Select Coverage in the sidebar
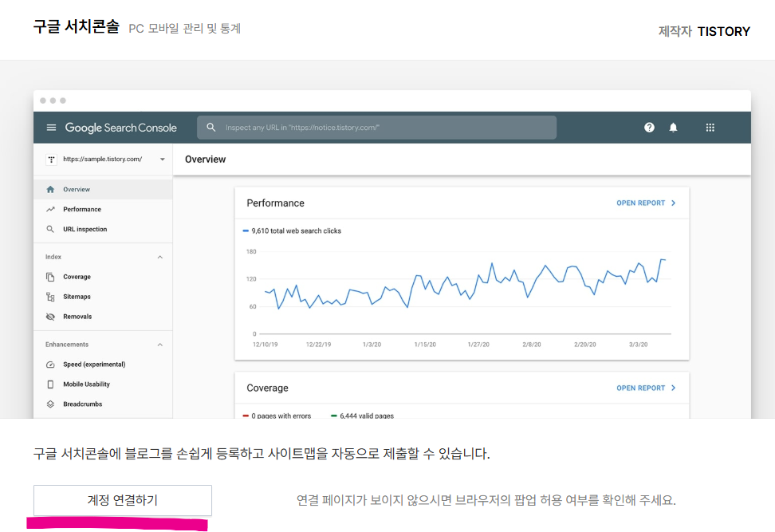The width and height of the screenshot is (775, 532). coord(103,277)
